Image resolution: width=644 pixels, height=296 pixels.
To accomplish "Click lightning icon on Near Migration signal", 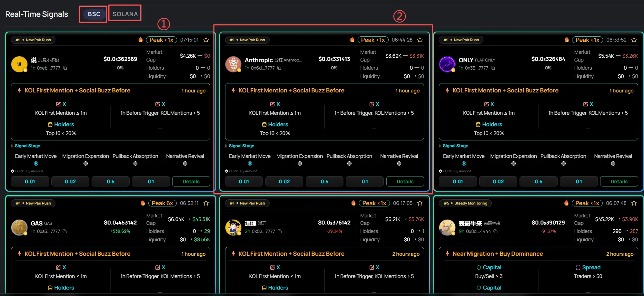I will pos(447,254).
